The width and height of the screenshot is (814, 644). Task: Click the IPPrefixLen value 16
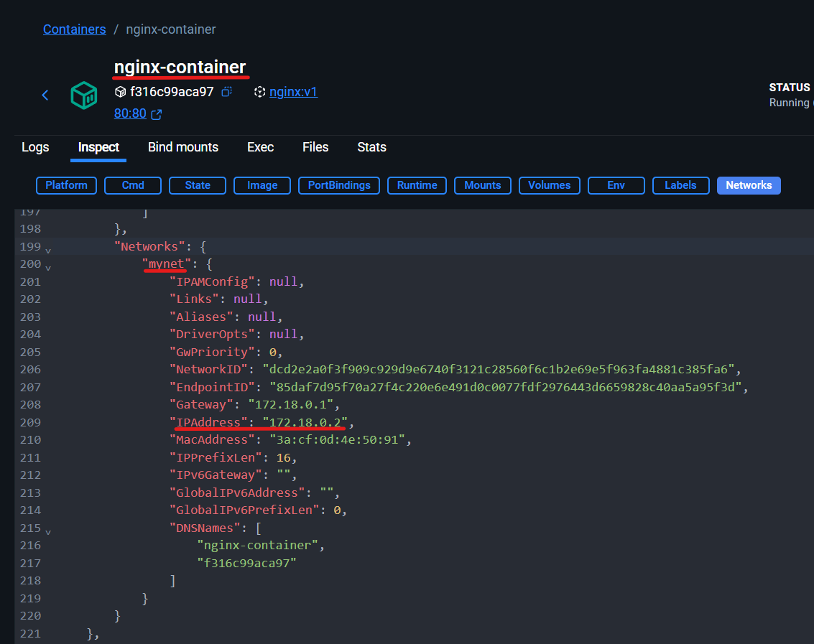(x=284, y=458)
